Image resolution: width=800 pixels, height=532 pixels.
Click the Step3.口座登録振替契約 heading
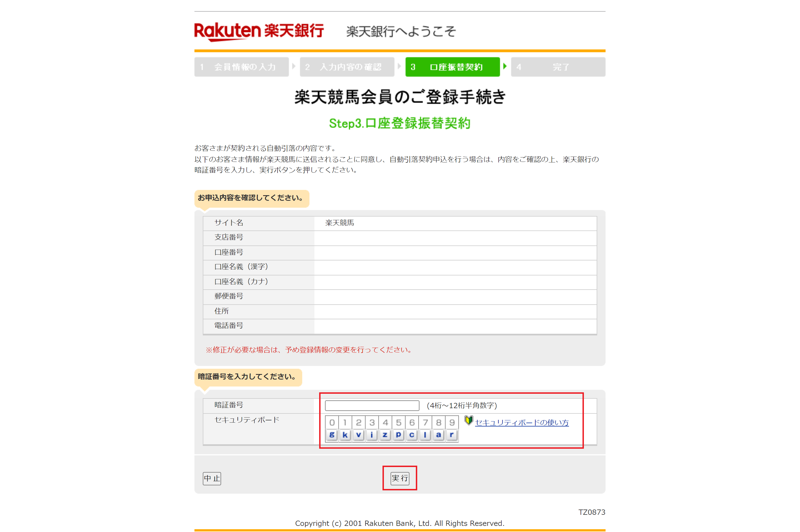(x=399, y=123)
